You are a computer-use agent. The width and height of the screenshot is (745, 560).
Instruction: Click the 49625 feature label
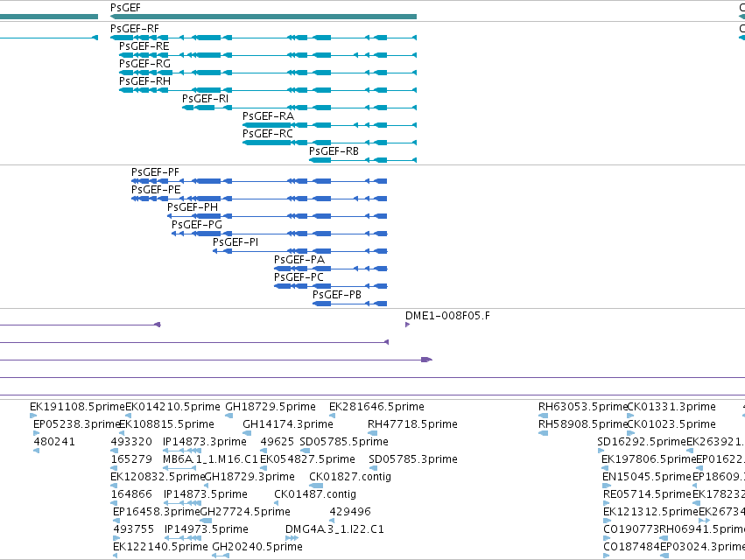point(277,442)
